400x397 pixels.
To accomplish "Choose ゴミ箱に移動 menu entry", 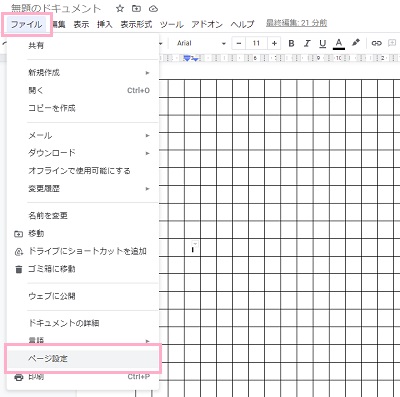I will tap(83, 269).
